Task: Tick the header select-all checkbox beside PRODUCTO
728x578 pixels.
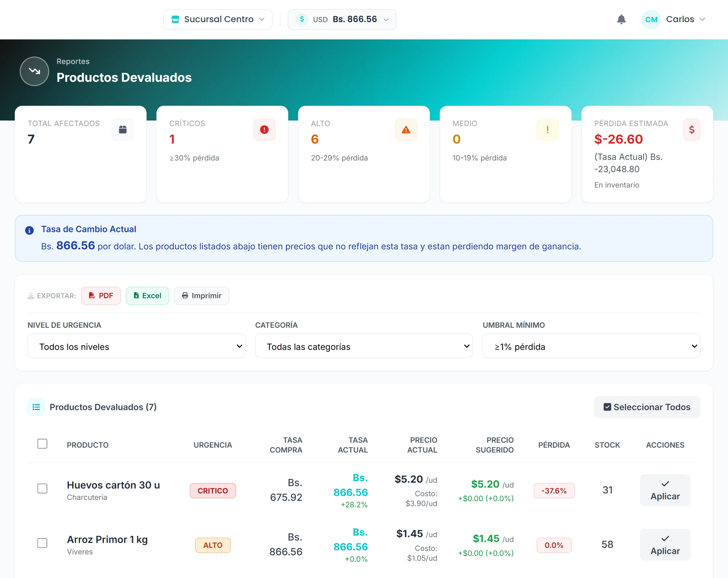Action: [x=42, y=444]
